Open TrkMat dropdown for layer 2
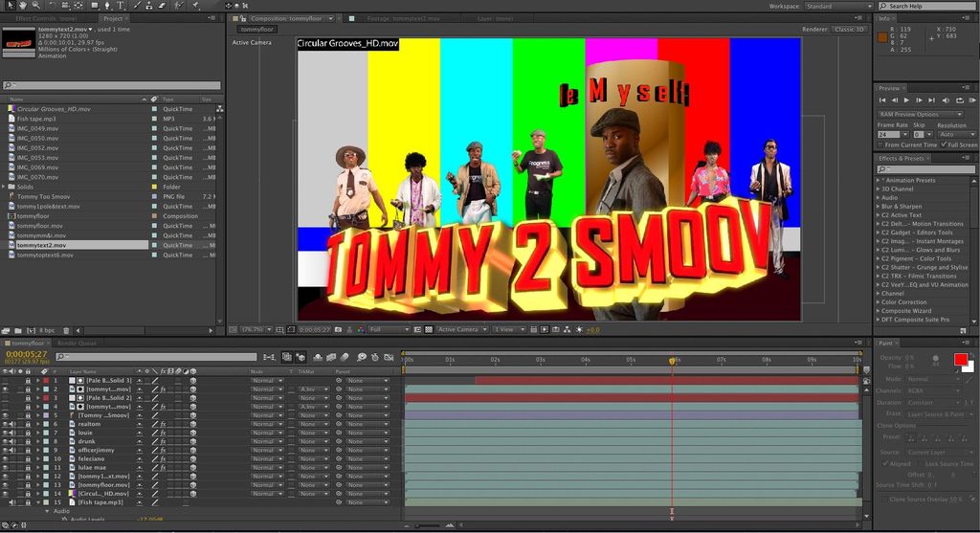This screenshot has width=980, height=533. (314, 389)
